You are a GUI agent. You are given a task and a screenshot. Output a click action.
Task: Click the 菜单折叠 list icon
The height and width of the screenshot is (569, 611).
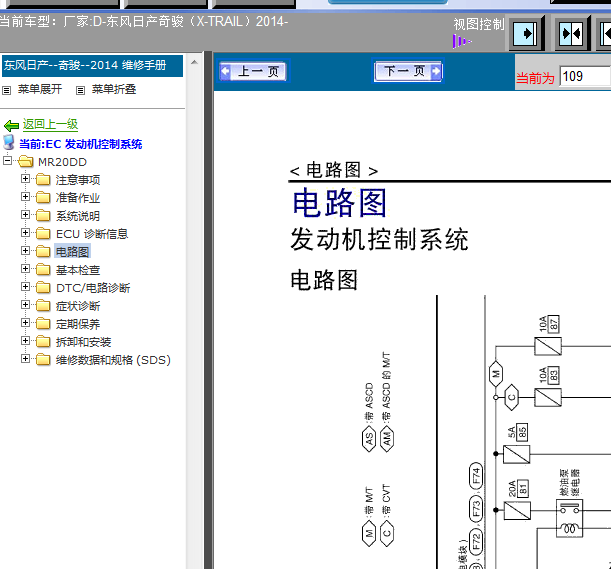[x=80, y=90]
